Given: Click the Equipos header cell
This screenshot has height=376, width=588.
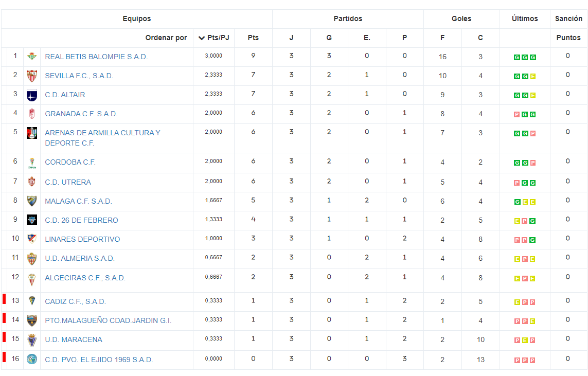Looking at the screenshot, I should [137, 19].
